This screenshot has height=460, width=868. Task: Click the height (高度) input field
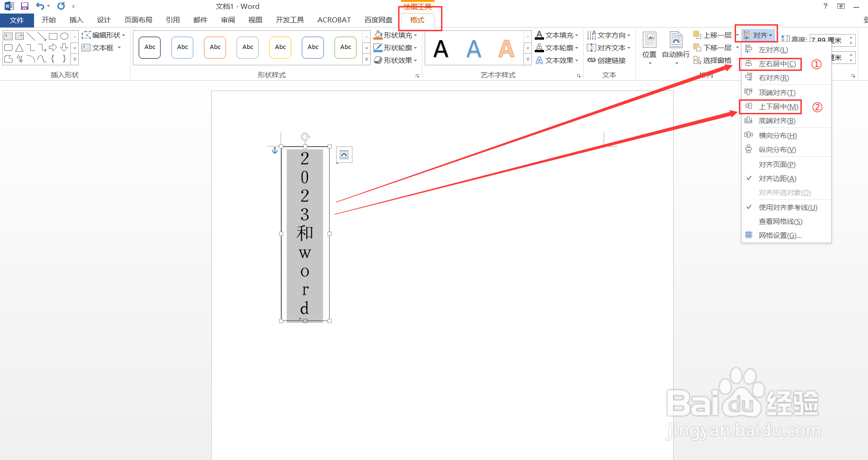828,40
